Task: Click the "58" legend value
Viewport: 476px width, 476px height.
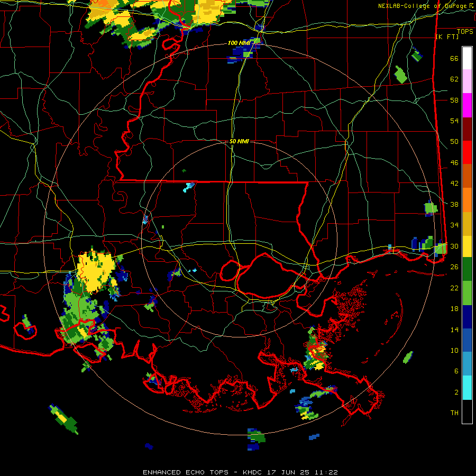Action: [454, 100]
